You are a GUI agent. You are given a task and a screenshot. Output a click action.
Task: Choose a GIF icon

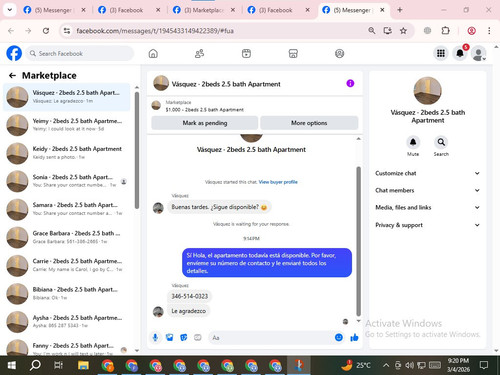pos(198,338)
